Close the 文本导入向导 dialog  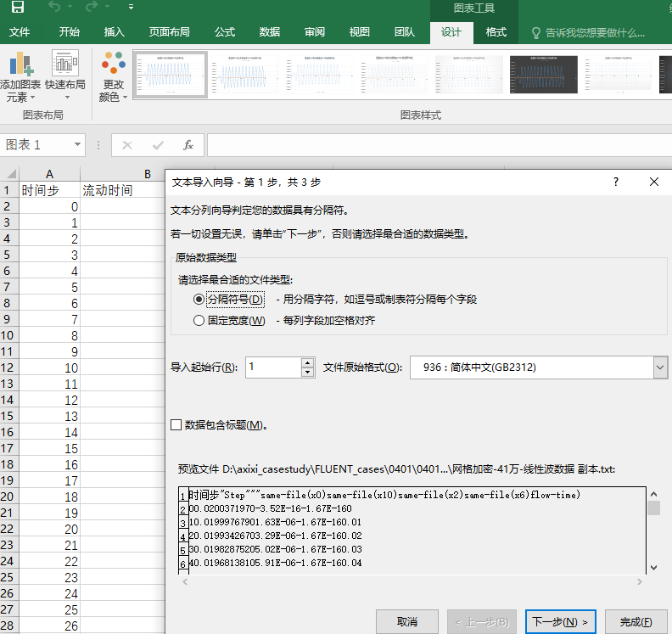pos(653,182)
